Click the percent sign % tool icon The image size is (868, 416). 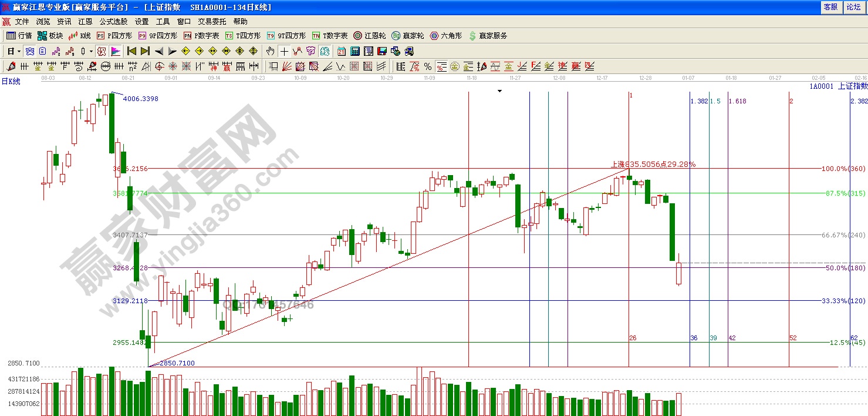point(428,66)
